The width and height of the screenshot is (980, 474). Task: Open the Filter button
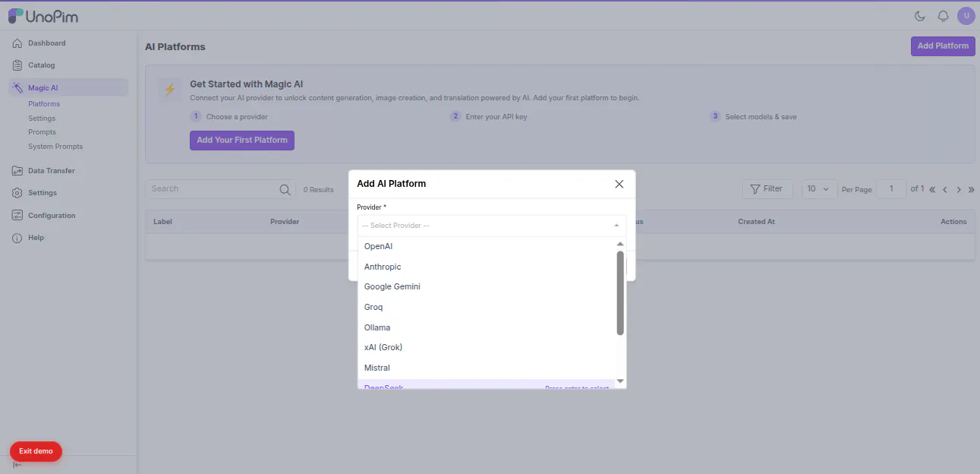(767, 189)
